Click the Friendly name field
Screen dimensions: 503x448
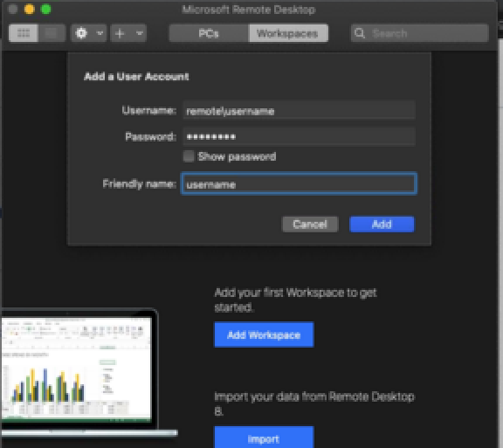[x=300, y=184]
